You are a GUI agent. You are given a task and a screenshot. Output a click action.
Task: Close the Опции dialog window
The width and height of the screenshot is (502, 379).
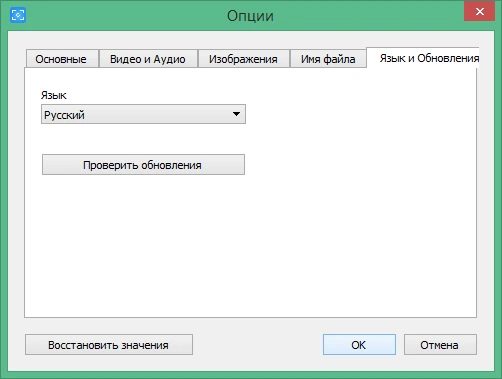coord(479,11)
